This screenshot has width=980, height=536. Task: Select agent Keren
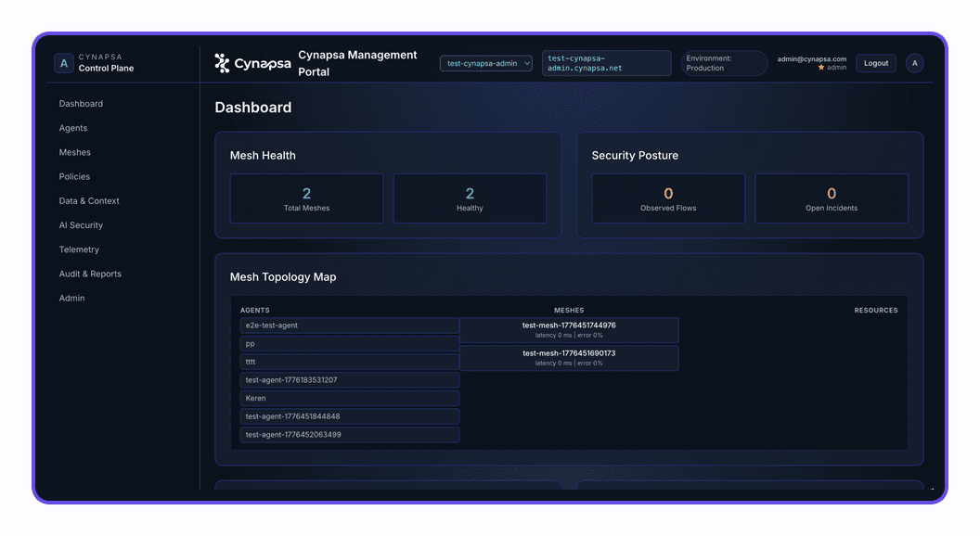point(349,398)
